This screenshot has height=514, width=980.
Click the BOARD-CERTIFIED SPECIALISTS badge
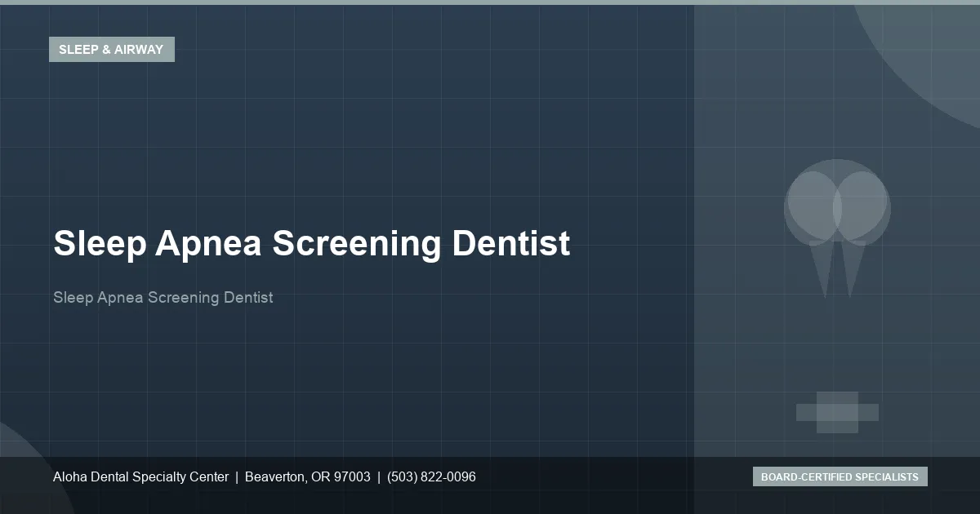pos(840,476)
